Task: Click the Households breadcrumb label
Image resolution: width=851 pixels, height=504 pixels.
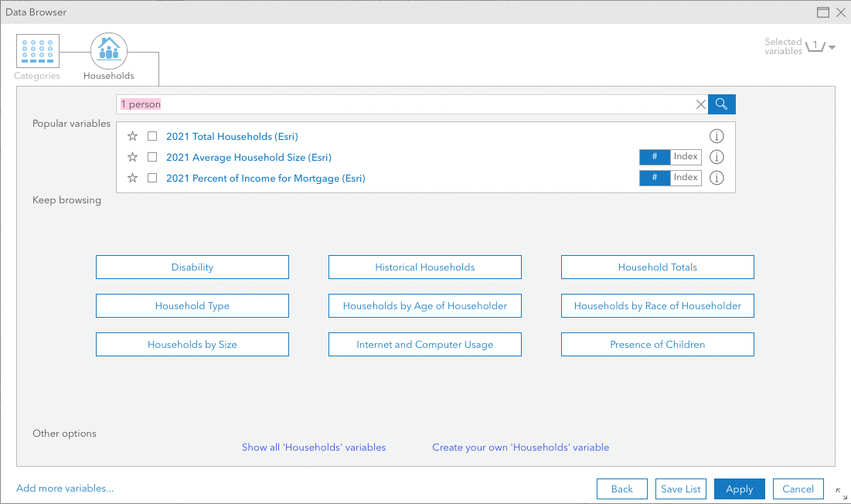Action: (108, 76)
